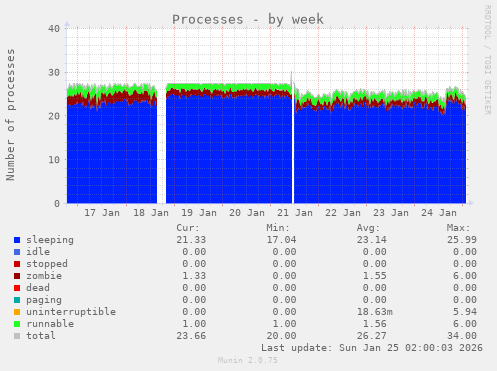
Task: Click the 'paging' legend label
Action: (x=44, y=300)
